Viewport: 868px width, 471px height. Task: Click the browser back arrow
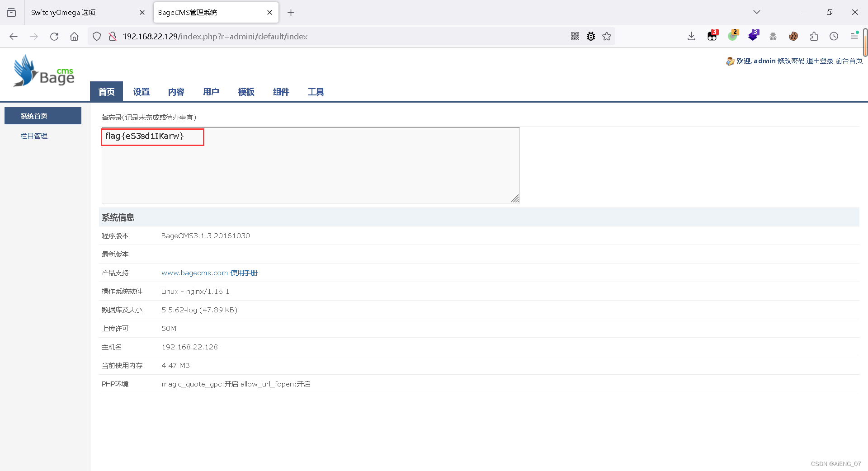click(x=14, y=36)
